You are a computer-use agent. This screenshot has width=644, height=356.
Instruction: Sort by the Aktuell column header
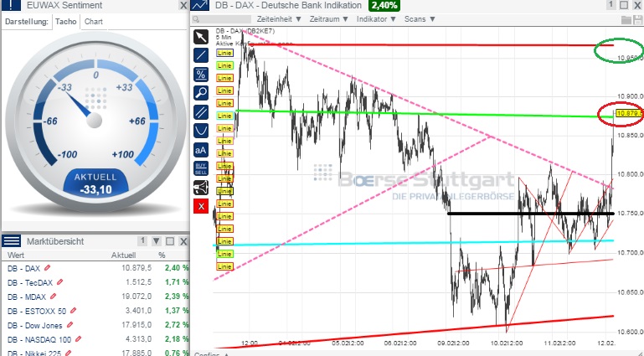pyautogui.click(x=123, y=255)
